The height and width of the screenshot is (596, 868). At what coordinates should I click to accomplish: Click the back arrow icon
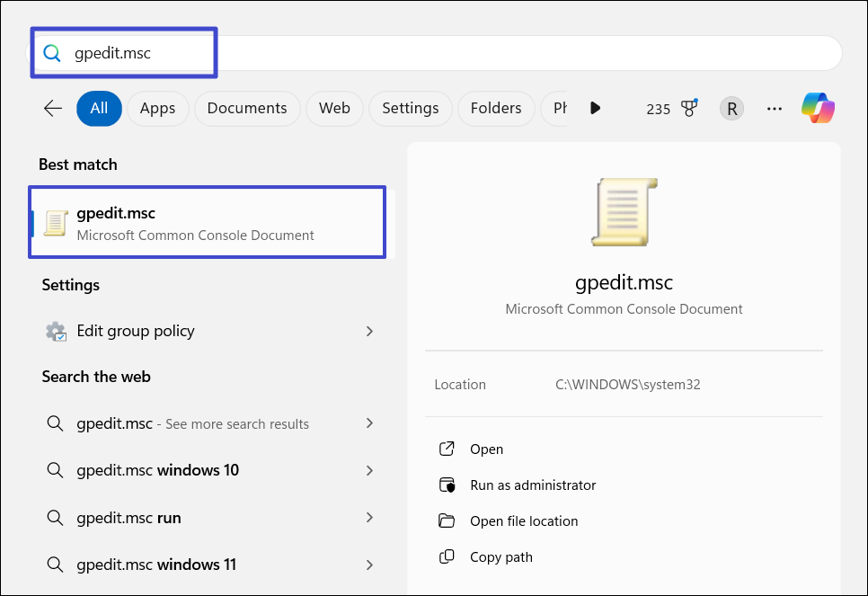pos(53,109)
